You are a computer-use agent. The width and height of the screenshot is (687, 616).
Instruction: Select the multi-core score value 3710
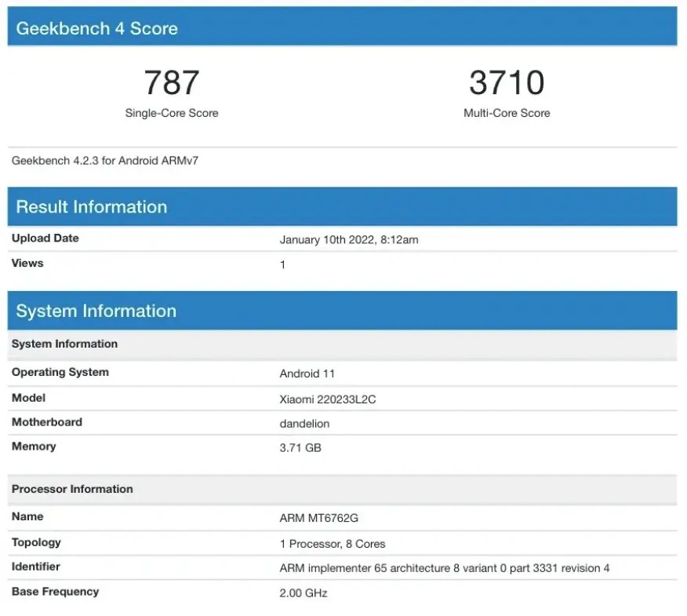click(x=507, y=82)
